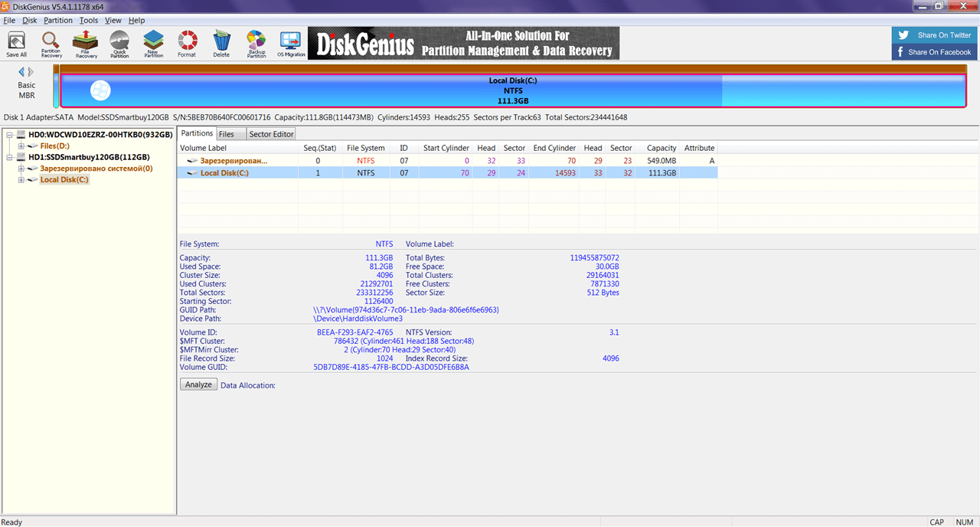Image resolution: width=980 pixels, height=527 pixels.
Task: Click the Delete partition icon
Action: click(221, 44)
